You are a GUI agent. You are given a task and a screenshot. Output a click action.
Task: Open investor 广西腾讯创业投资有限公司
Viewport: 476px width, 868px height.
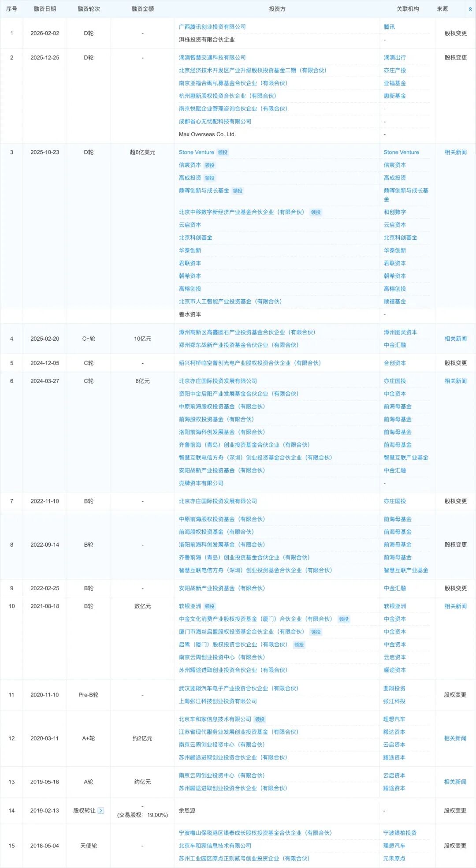click(x=212, y=27)
